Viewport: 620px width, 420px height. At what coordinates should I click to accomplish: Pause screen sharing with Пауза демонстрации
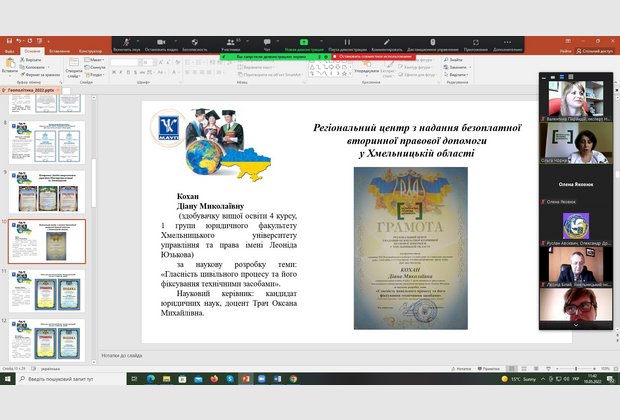345,44
